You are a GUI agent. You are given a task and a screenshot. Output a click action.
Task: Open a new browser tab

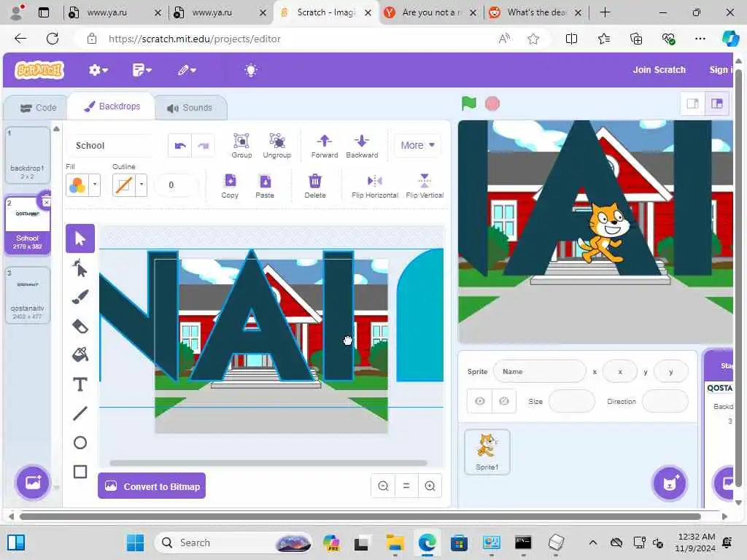tap(605, 13)
